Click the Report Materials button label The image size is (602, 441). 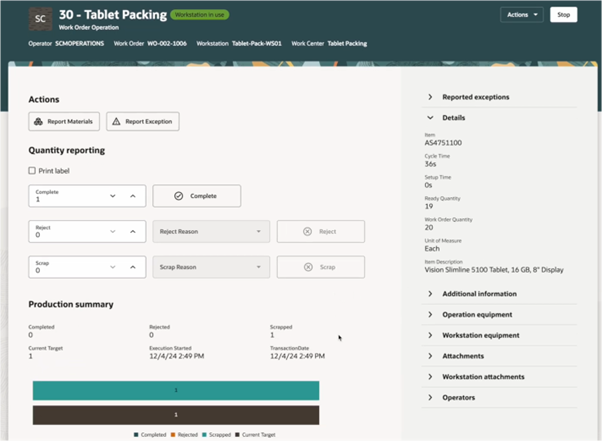[x=70, y=122]
